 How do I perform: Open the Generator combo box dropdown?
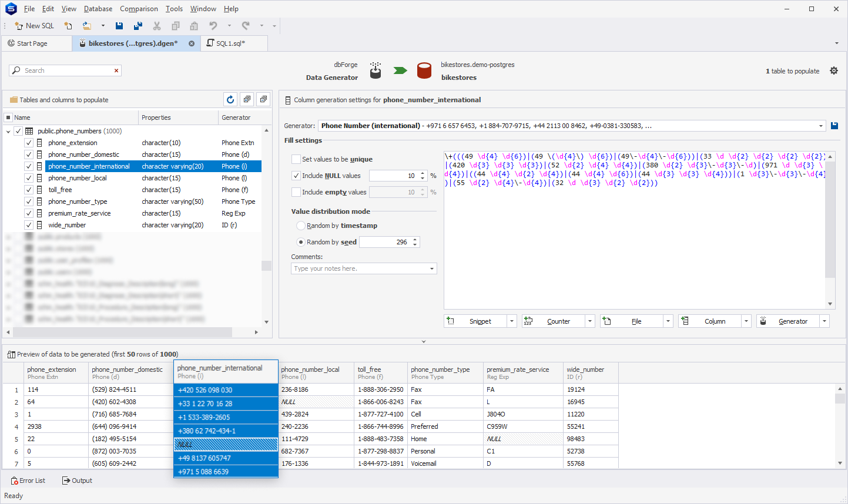[821, 126]
